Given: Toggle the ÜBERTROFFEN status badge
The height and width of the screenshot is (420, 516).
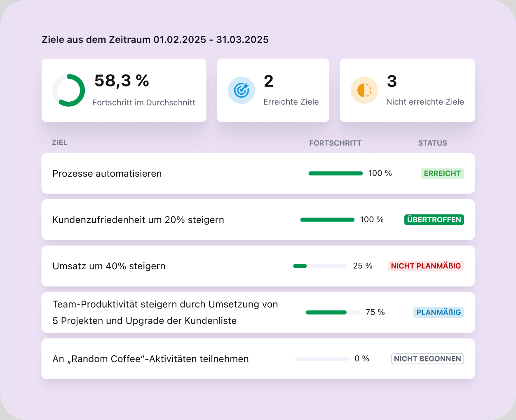Looking at the screenshot, I should pyautogui.click(x=434, y=219).
